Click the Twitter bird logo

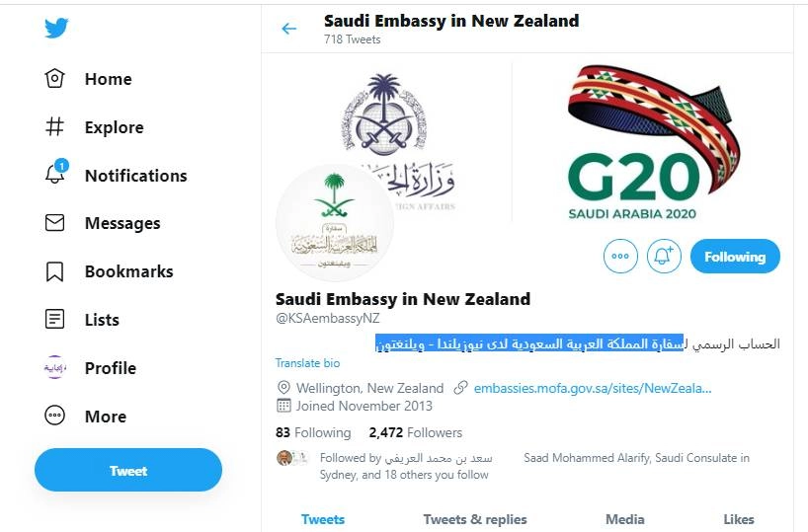pyautogui.click(x=56, y=28)
